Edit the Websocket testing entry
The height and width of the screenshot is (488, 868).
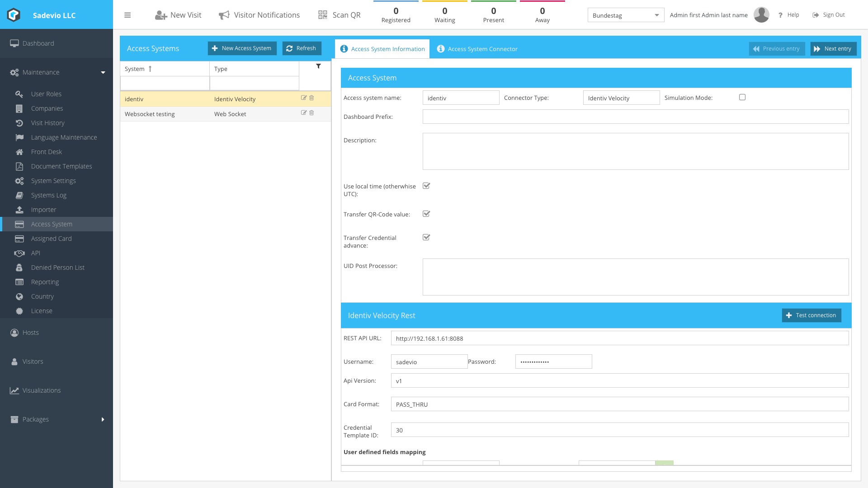304,113
